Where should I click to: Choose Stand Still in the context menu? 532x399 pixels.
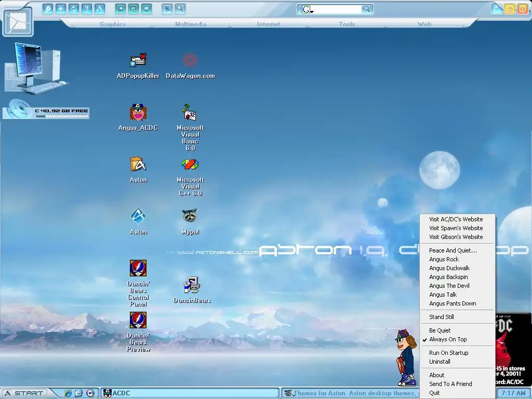click(457, 317)
